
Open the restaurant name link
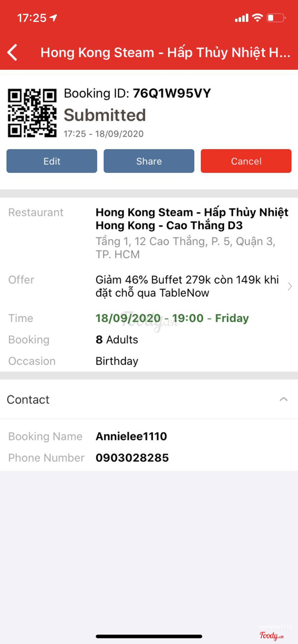coord(191,219)
